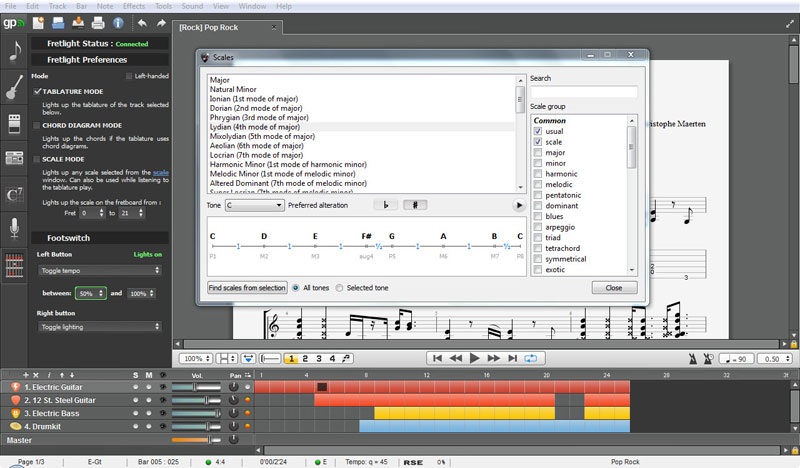Undo the last action with the arrow
800x468 pixels.
pyautogui.click(x=142, y=23)
